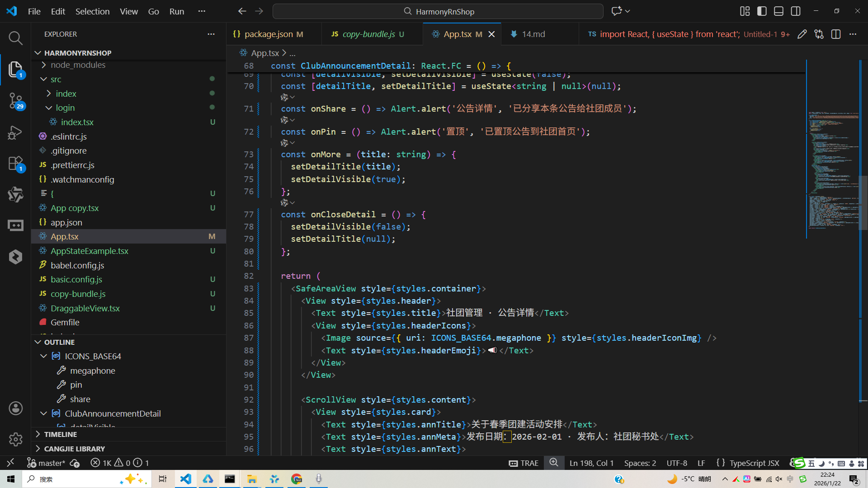Open the Accounts menu icon

(15, 408)
